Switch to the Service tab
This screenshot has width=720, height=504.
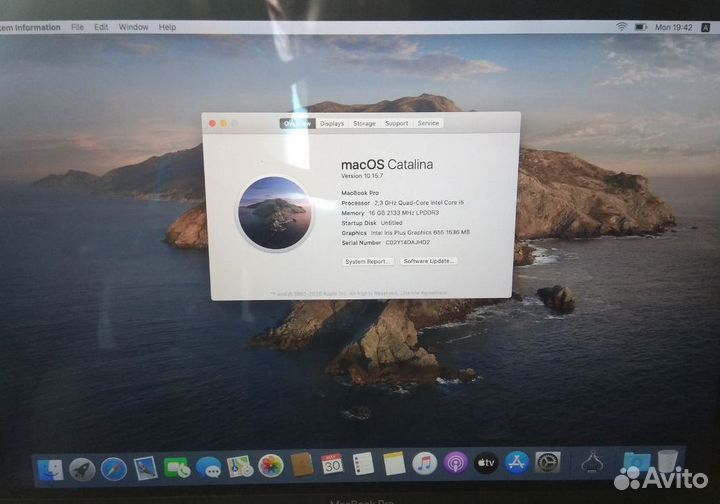tap(428, 123)
